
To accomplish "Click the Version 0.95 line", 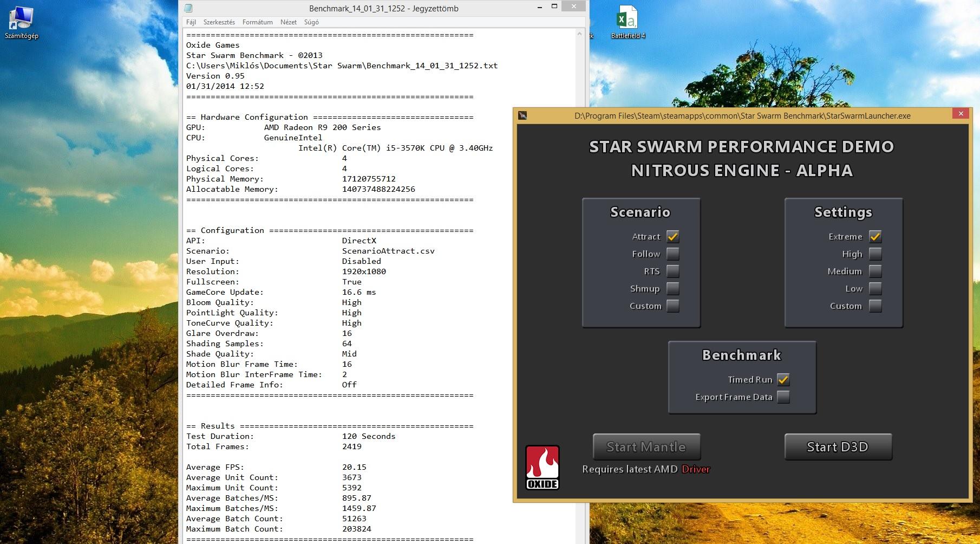I will click(215, 76).
